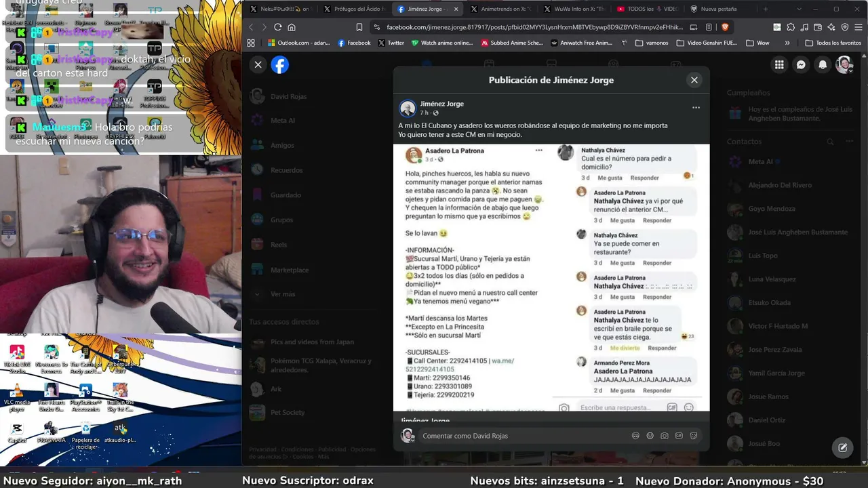Open Papelera de reciclaje on the desktop

point(85,436)
